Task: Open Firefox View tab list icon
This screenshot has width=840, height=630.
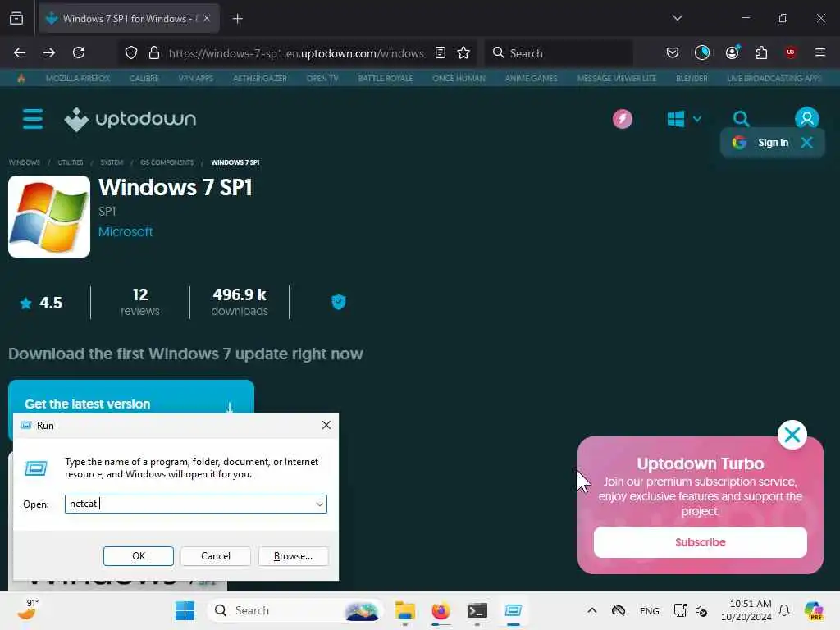Action: (16, 19)
